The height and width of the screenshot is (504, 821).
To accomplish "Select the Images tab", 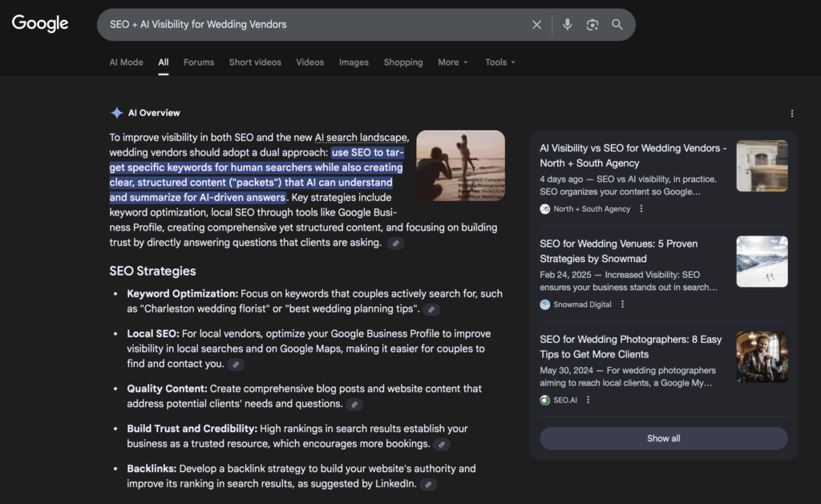I will [354, 62].
